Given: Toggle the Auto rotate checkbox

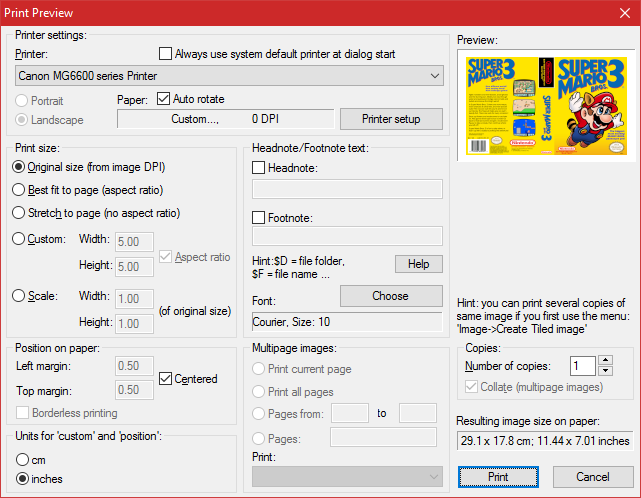Looking at the screenshot, I should pos(165,99).
